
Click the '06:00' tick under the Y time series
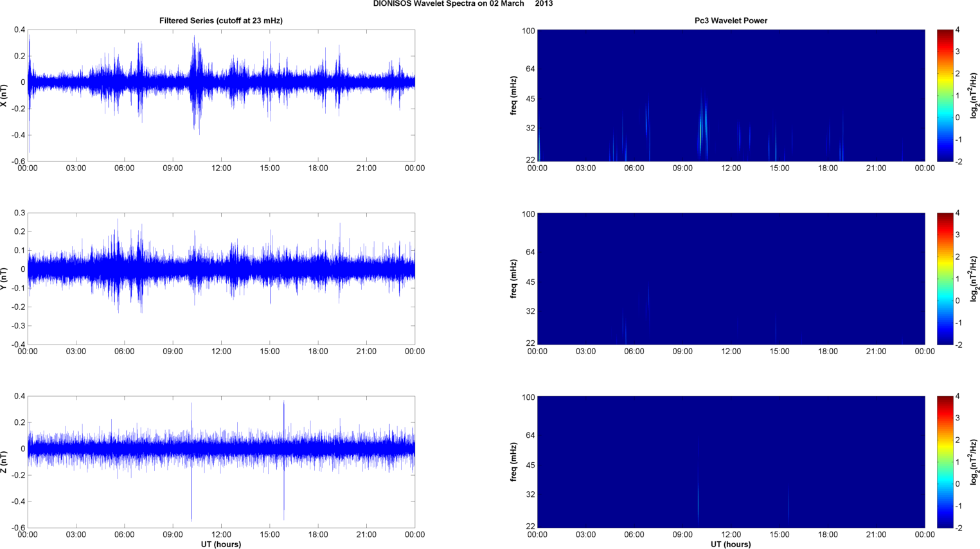(x=125, y=352)
